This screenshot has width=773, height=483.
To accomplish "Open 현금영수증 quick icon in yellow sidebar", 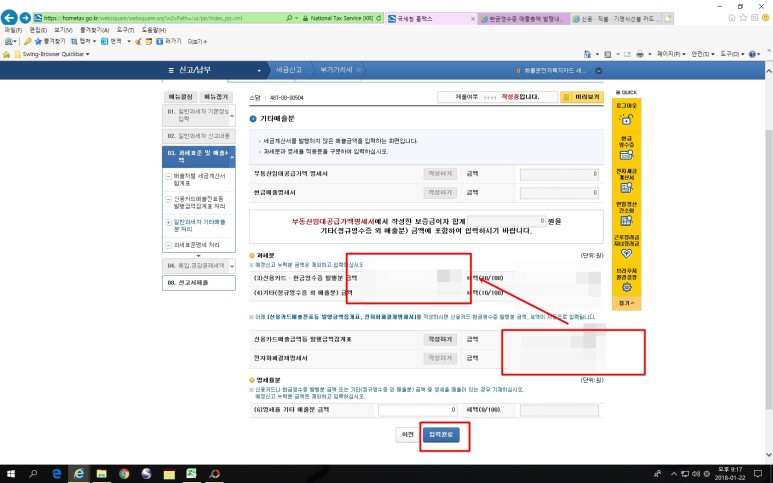I will click(x=626, y=155).
